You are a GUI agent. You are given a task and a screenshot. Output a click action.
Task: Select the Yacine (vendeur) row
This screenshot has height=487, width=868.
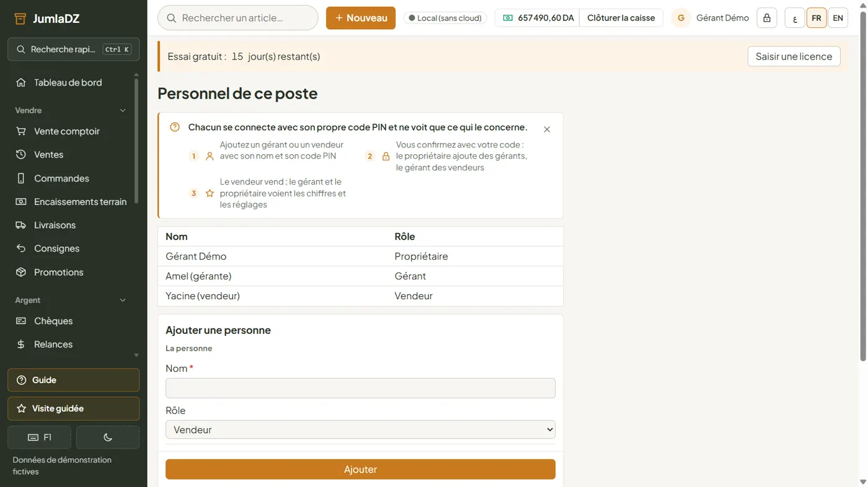click(x=360, y=296)
